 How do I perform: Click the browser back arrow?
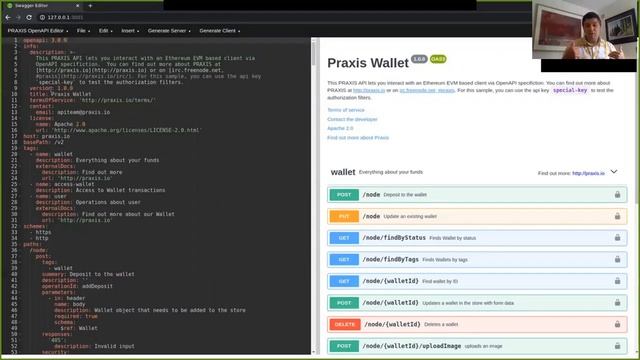8,17
